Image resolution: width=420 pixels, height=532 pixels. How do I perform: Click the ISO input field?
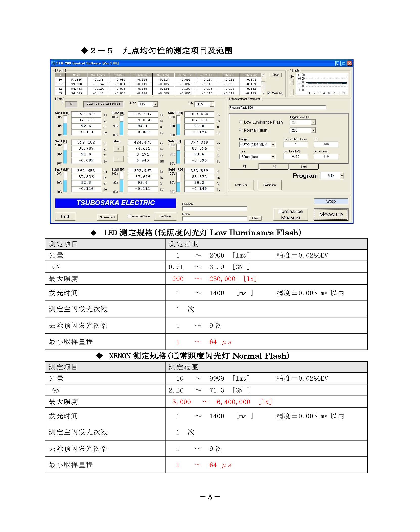pyautogui.click(x=326, y=144)
